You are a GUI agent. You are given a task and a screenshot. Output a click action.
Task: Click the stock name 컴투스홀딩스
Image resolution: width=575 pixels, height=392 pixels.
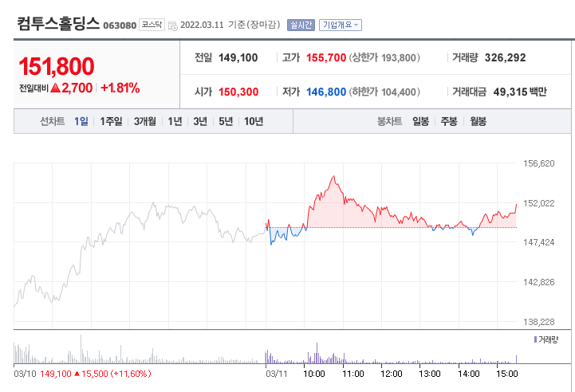click(58, 23)
